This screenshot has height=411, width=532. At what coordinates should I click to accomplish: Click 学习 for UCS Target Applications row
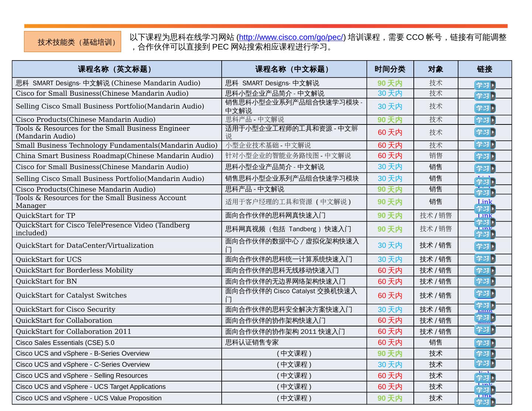point(485,390)
